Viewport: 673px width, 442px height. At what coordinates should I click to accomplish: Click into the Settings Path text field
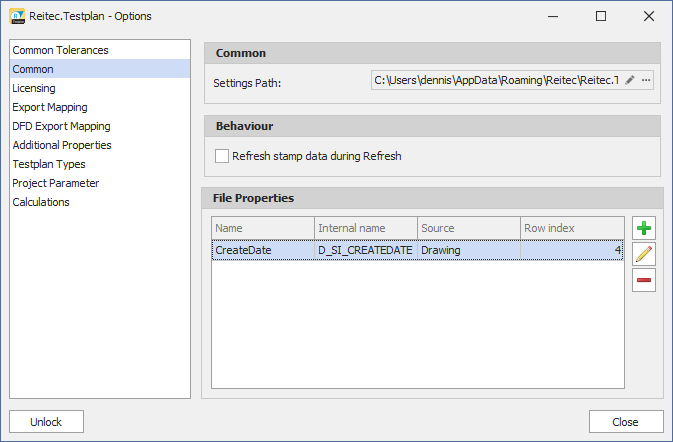(495, 80)
